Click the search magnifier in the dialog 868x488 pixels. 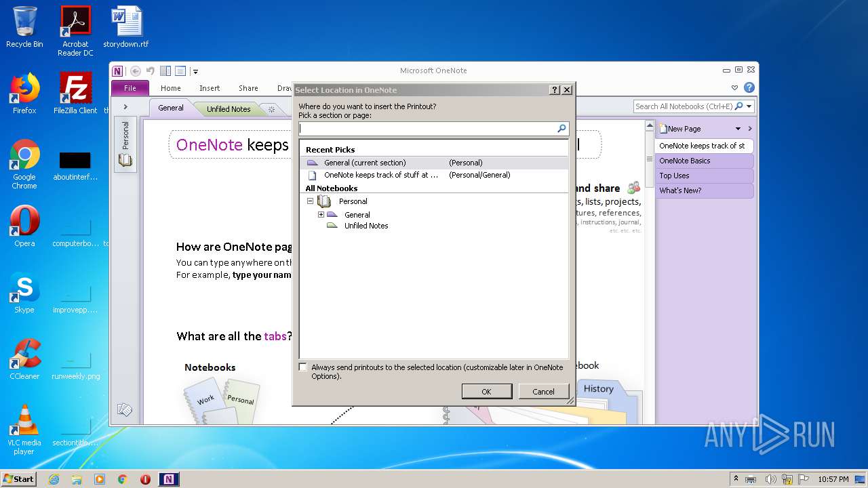pos(561,128)
